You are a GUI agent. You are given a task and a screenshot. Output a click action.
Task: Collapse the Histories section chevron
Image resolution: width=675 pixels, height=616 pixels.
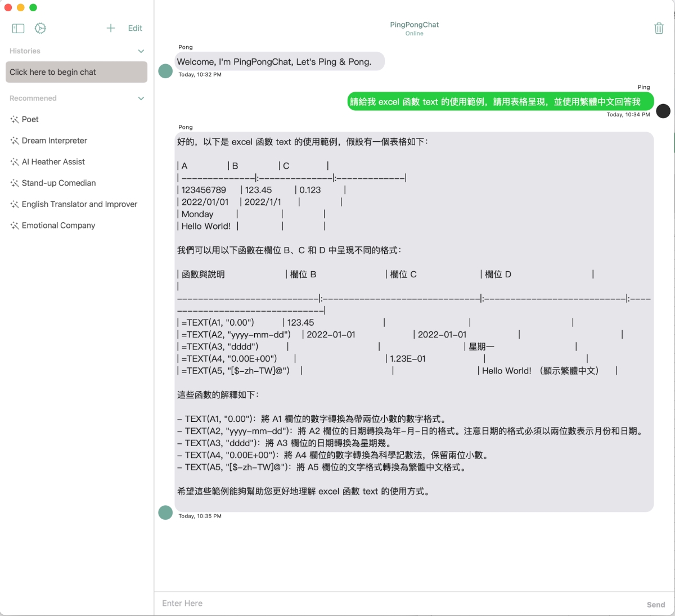tap(141, 51)
